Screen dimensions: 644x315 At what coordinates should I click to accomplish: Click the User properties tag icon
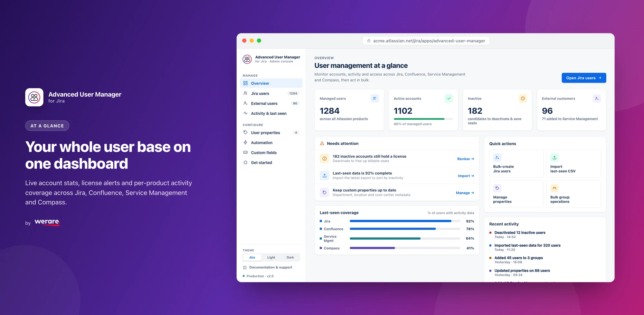pos(245,132)
